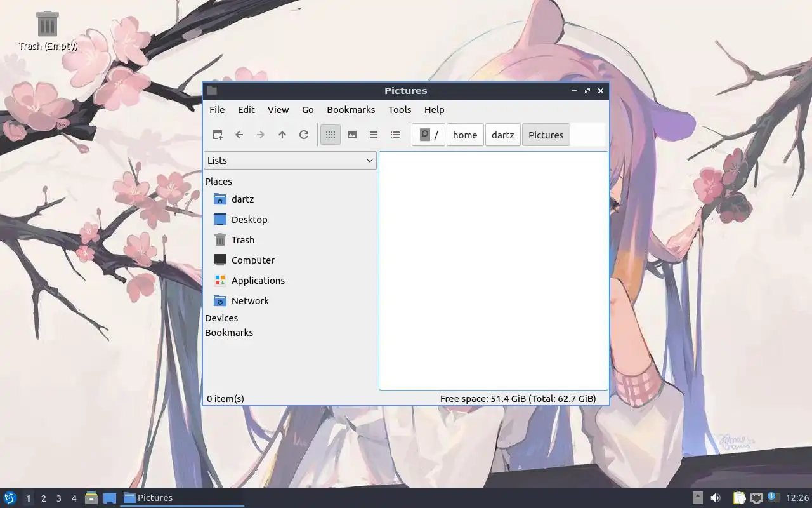Click the 12:26 panel clock

797,498
